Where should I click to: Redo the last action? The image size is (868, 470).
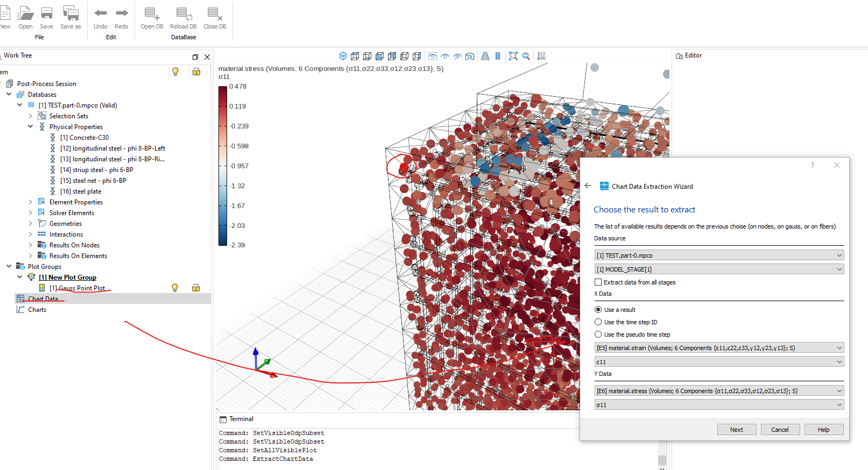pos(122,13)
